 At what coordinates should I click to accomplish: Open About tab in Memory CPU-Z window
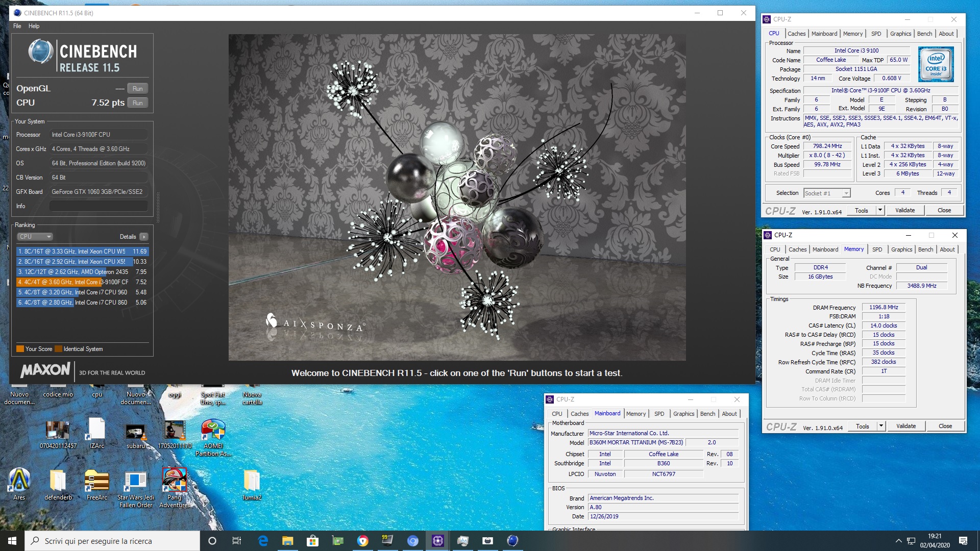pyautogui.click(x=947, y=249)
